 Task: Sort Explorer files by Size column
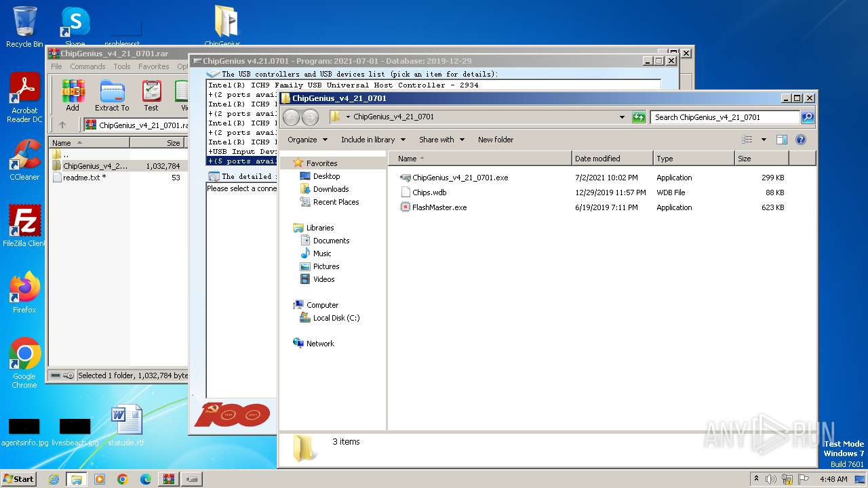point(762,159)
